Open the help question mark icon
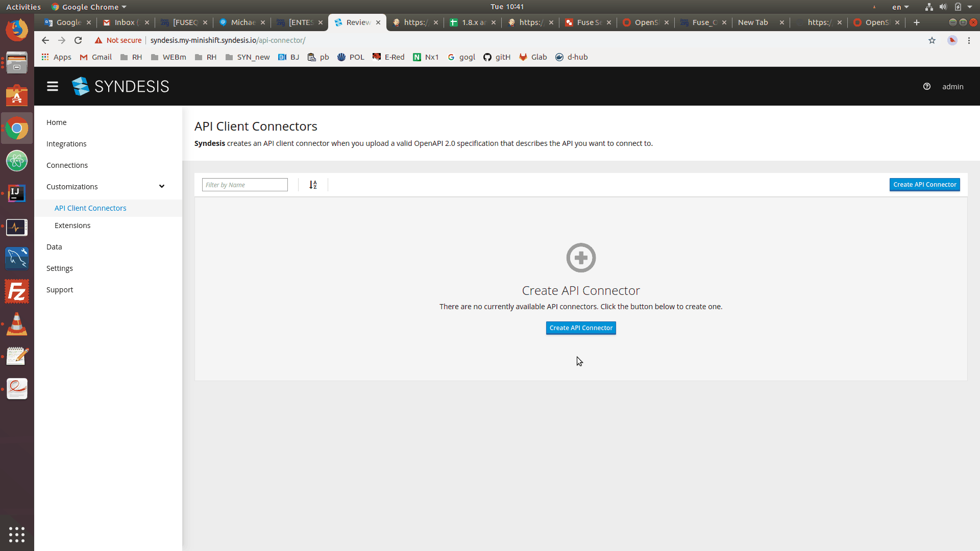This screenshot has height=551, width=980. point(927,86)
